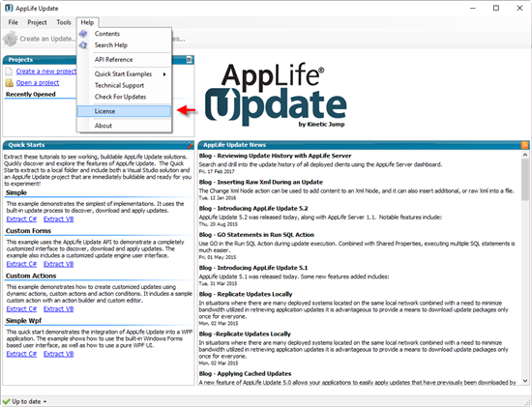Viewport: 532px width, 407px height.
Task: Click the Custom Forms heading
Action: (28, 231)
